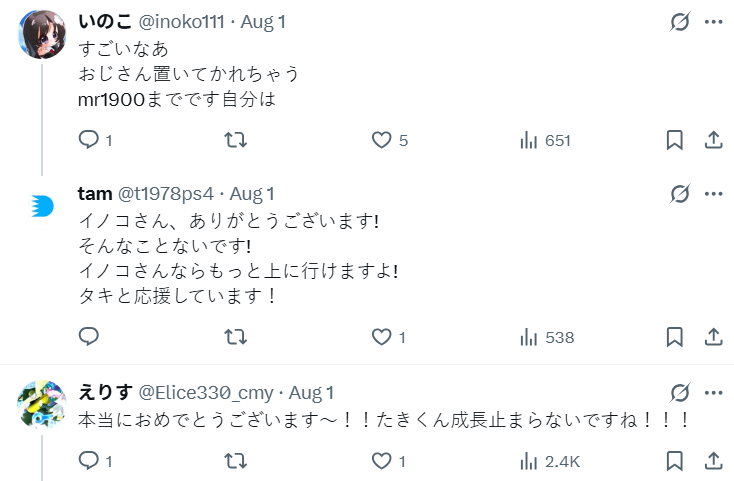
Task: Share いのこ's tweet
Action: [x=713, y=140]
